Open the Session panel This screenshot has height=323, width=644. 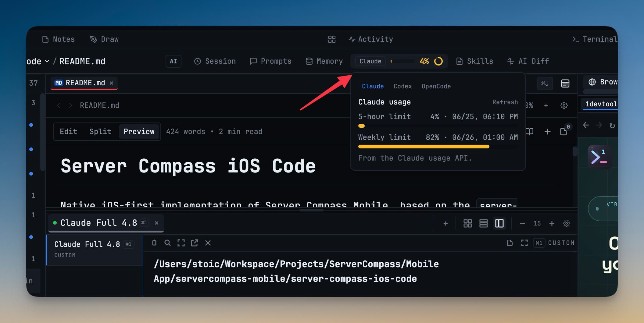click(x=215, y=61)
